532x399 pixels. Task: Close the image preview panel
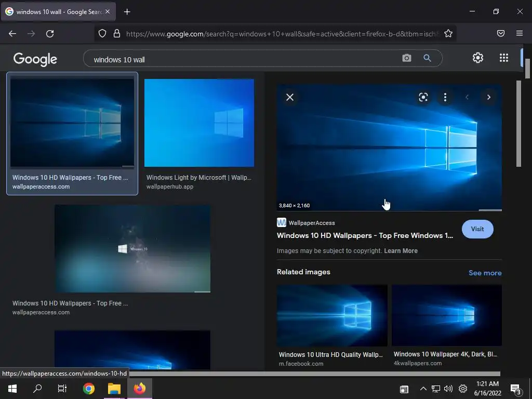(x=290, y=97)
